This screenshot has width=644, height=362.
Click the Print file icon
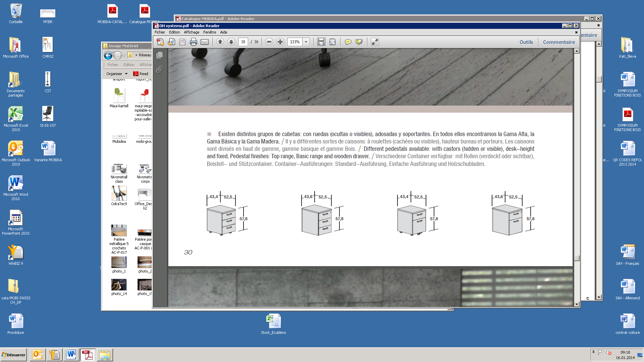tap(194, 42)
